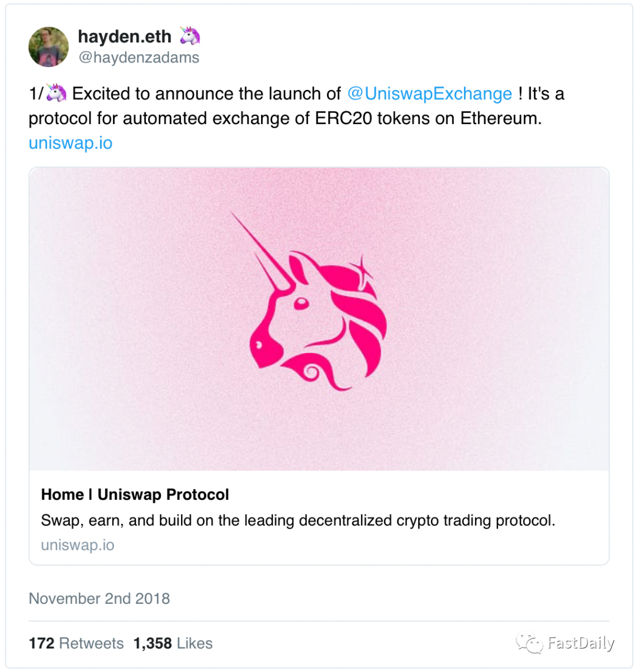Open the @UniswapExchange mention
Screen dimensions: 635x672
click(430, 94)
